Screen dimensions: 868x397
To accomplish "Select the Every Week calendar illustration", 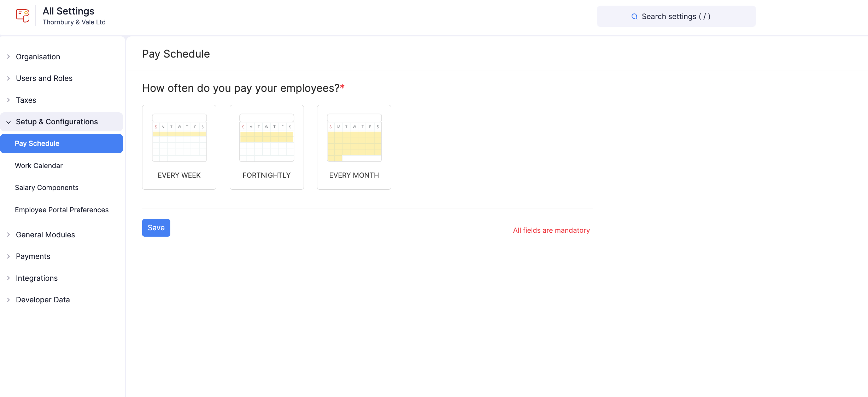I will click(x=179, y=138).
